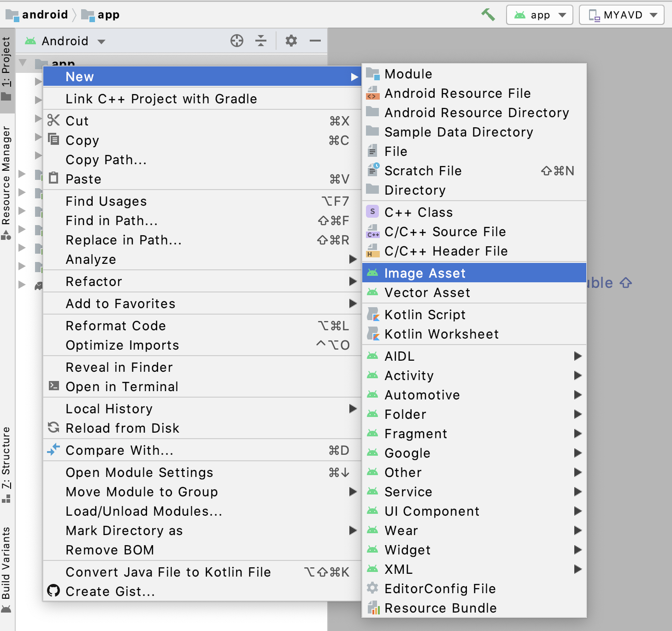Open the app run configuration dropdown
672x631 pixels.
[x=540, y=15]
